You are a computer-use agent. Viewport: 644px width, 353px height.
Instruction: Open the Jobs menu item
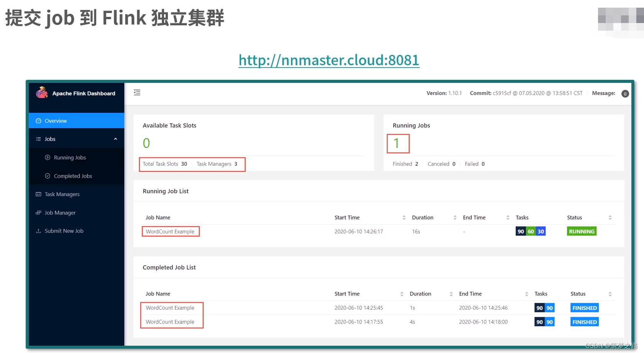coord(76,139)
